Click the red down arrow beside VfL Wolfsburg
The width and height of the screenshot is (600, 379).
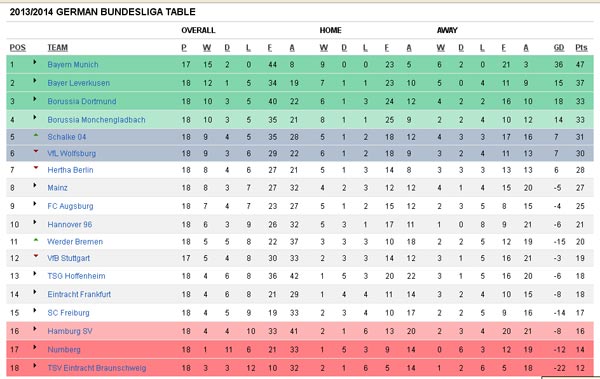click(36, 151)
